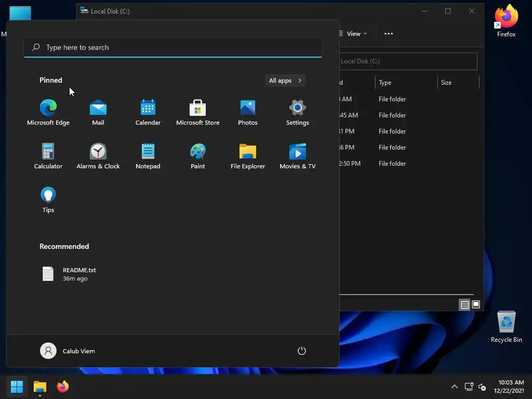Click the network status tray icon
532x399 pixels.
469,387
